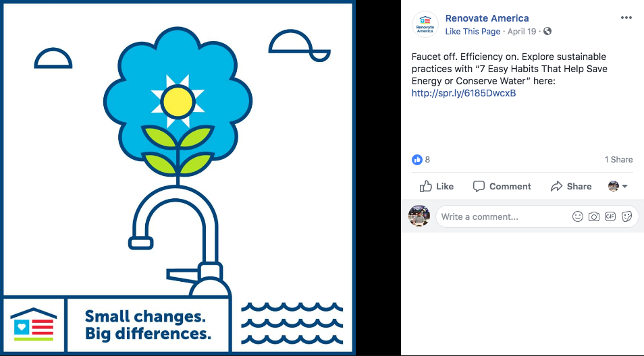View the April 19 post timestamp
This screenshot has height=356, width=644.
tap(522, 31)
